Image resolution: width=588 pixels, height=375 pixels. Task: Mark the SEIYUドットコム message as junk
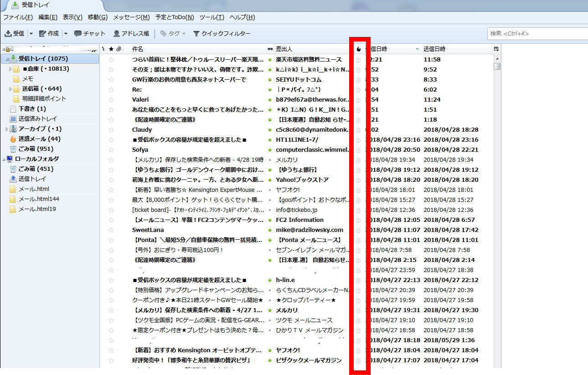(x=358, y=79)
